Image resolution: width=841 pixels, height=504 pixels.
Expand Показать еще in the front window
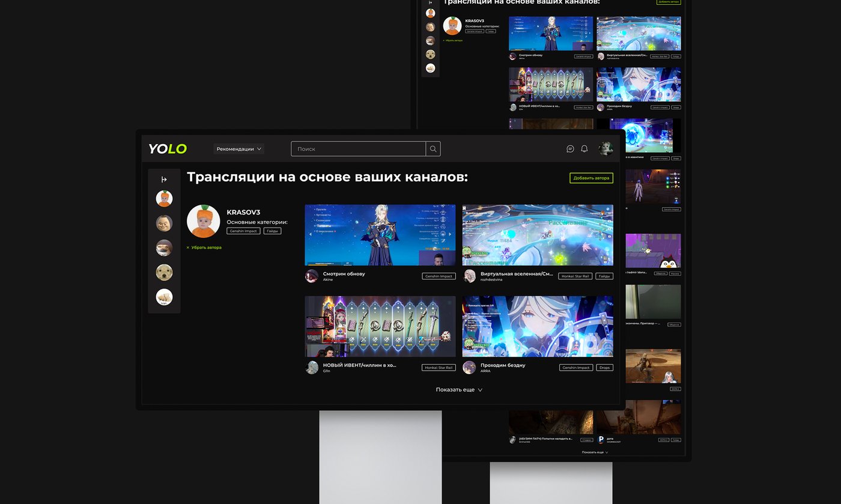459,390
